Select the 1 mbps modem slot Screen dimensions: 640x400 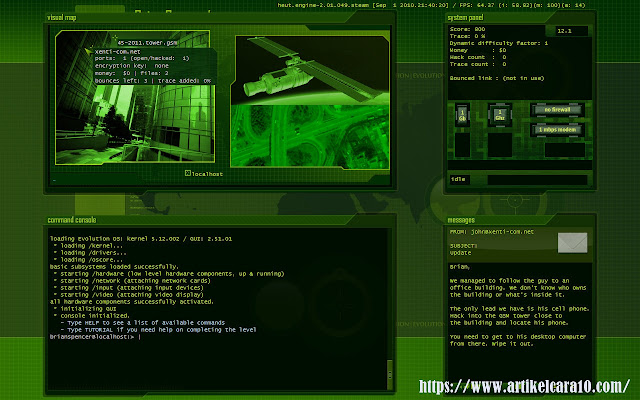(557, 130)
